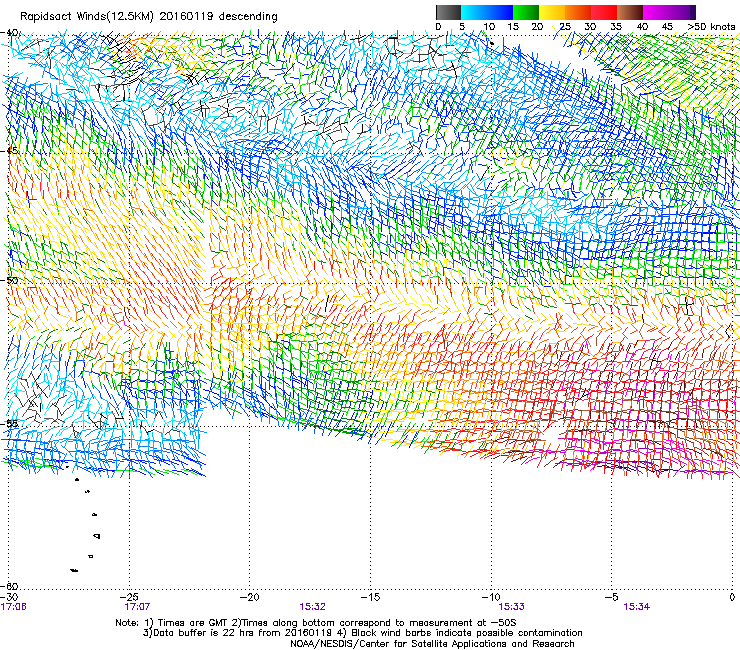740x650 pixels.
Task: Click the latitude label '-45'
Action: pos(10,151)
